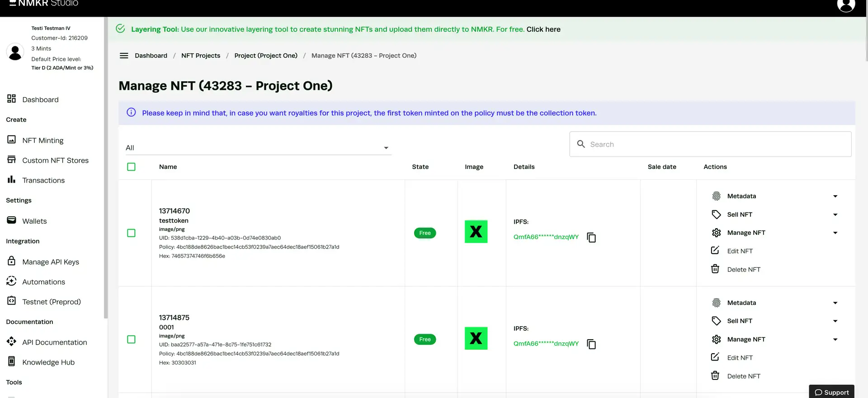This screenshot has height=398, width=868.
Task: Click the Edit NFT pencil icon for 0001
Action: pyautogui.click(x=715, y=357)
